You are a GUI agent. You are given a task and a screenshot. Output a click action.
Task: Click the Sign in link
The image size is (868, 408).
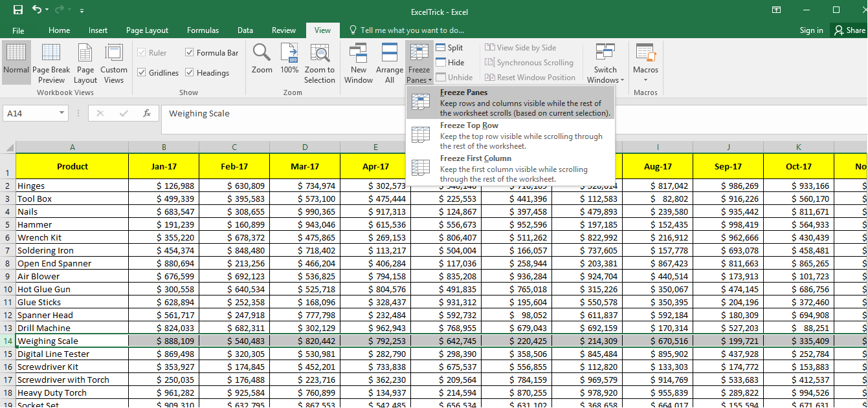[811, 30]
